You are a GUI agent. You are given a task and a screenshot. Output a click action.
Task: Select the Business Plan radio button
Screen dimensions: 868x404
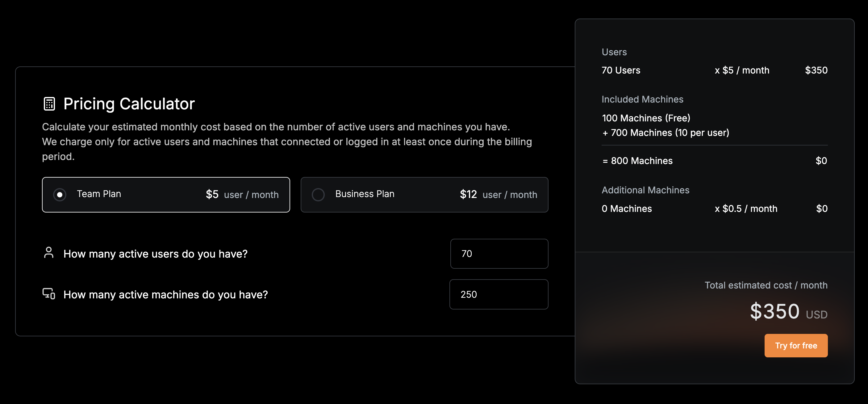(318, 195)
